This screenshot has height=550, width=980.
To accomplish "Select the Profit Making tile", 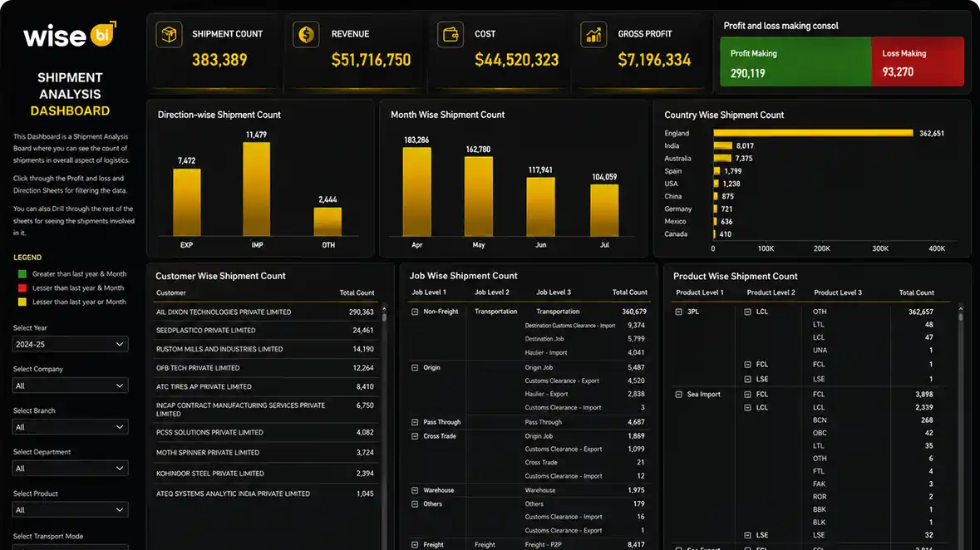I will click(x=795, y=61).
